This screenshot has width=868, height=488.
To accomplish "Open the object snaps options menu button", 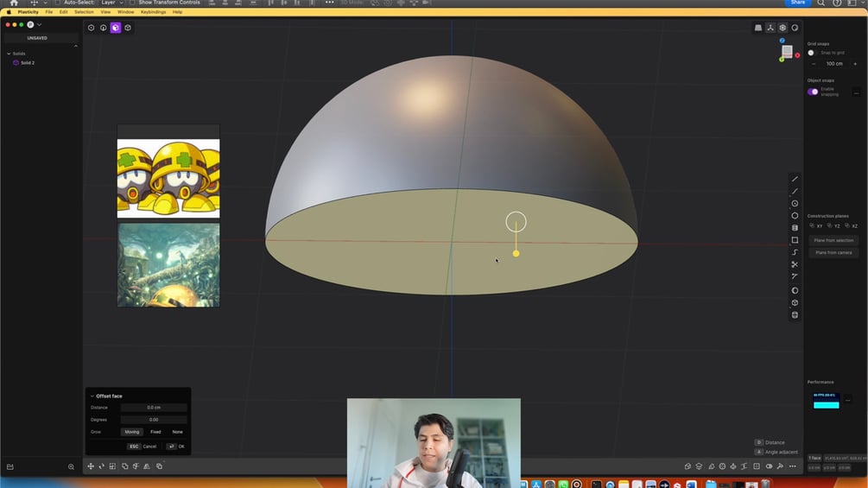I will (857, 92).
